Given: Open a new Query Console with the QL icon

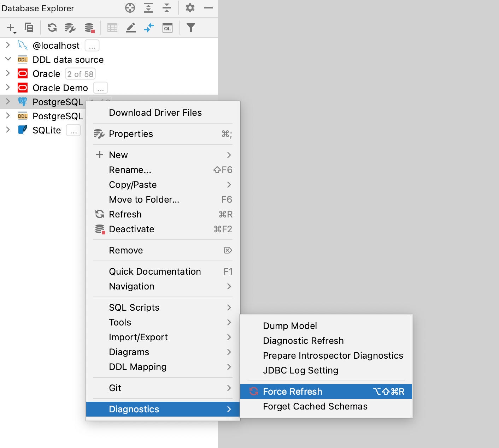Looking at the screenshot, I should 168,28.
